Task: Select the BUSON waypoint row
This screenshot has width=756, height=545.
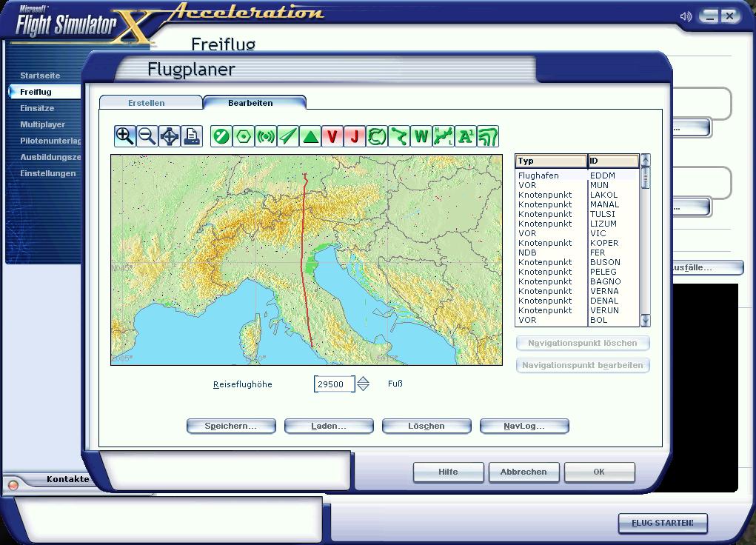Action: pyautogui.click(x=577, y=262)
